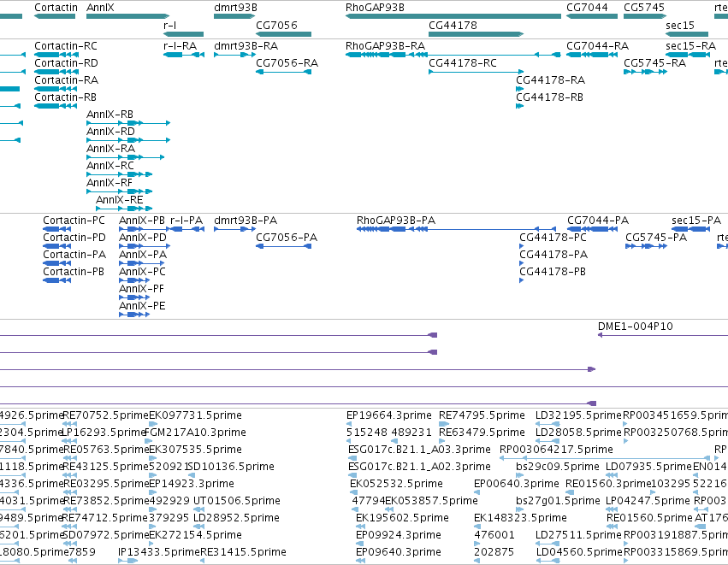The width and height of the screenshot is (728, 565).
Task: Select the AnnIX-RA transcript label
Action: coord(110,149)
